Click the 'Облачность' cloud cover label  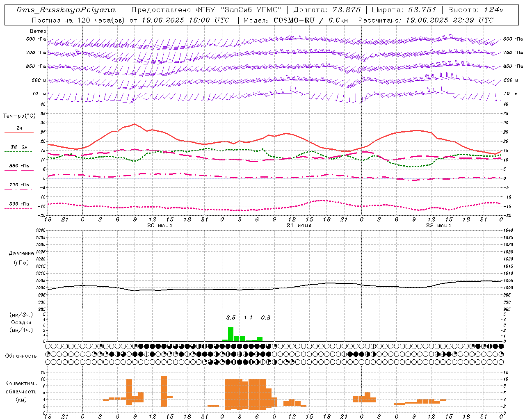click(21, 356)
